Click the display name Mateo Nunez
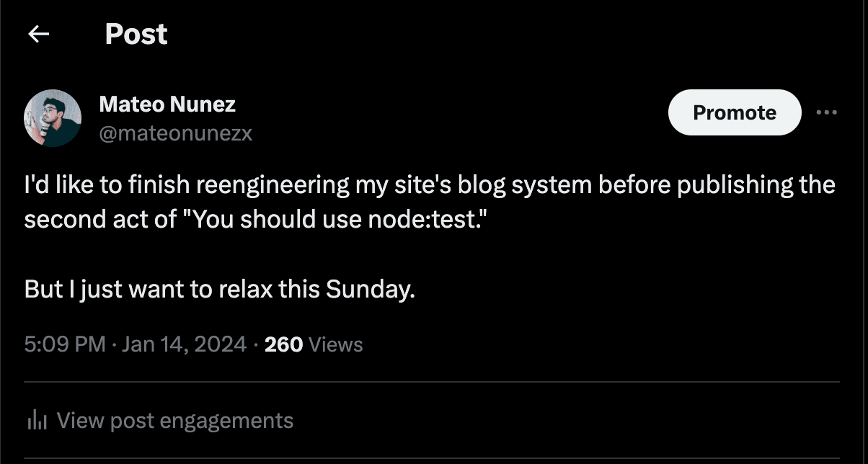This screenshot has width=868, height=464. point(167,104)
